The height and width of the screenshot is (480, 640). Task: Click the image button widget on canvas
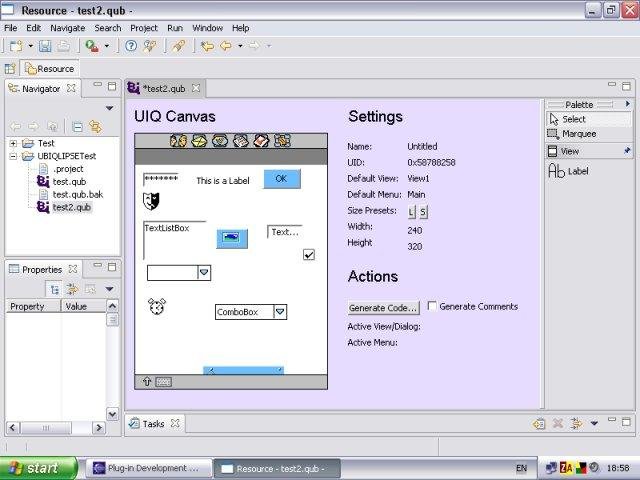click(232, 238)
